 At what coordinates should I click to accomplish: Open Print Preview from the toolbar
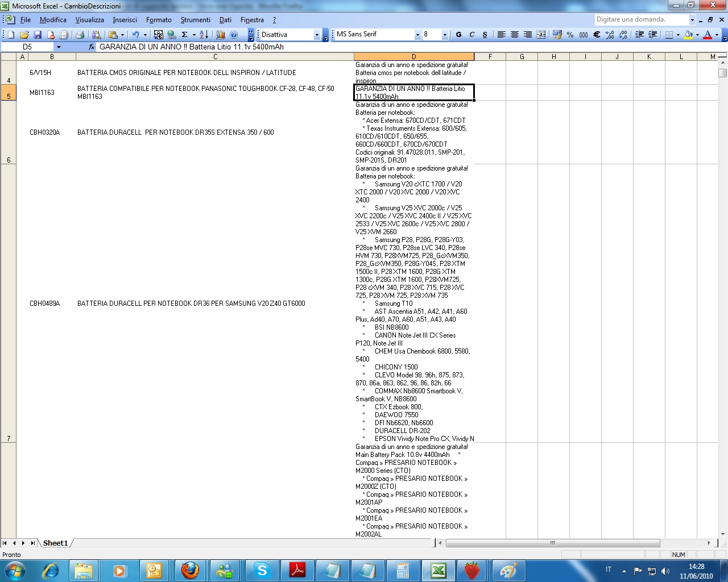click(x=96, y=35)
